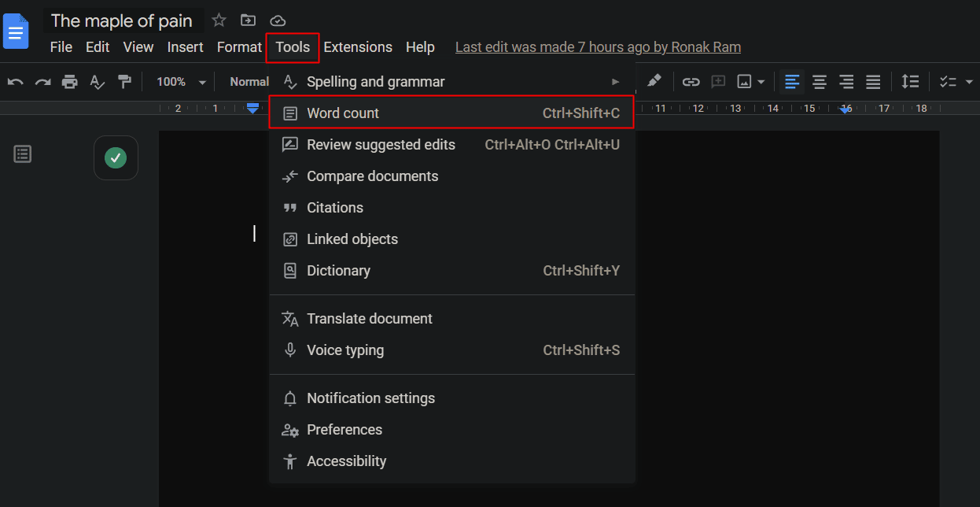Align text left
The width and height of the screenshot is (980, 507).
[x=792, y=82]
